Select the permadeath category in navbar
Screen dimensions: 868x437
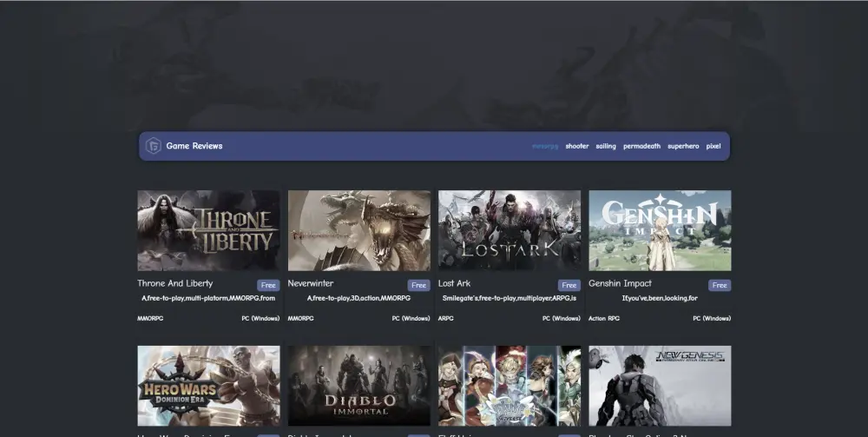click(x=641, y=146)
